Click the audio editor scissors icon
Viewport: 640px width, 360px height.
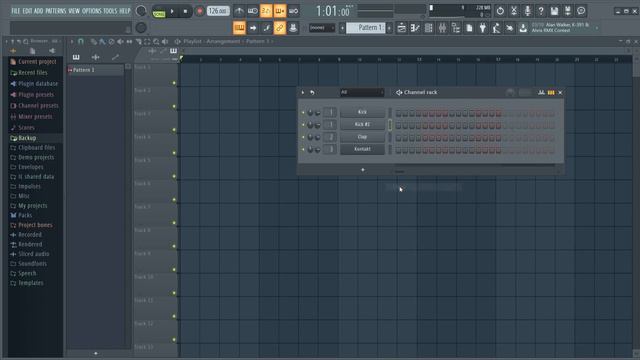(514, 11)
